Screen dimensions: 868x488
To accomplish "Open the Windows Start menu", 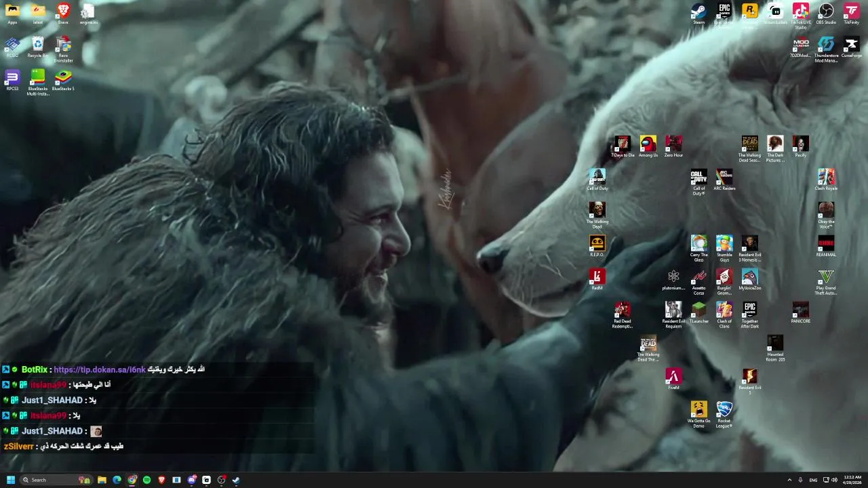I will click(x=10, y=480).
